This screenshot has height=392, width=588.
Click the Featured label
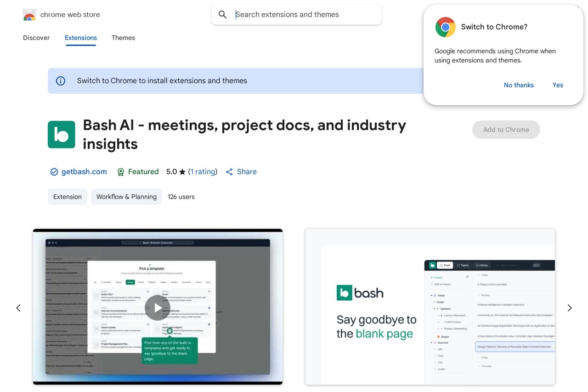[x=143, y=172]
